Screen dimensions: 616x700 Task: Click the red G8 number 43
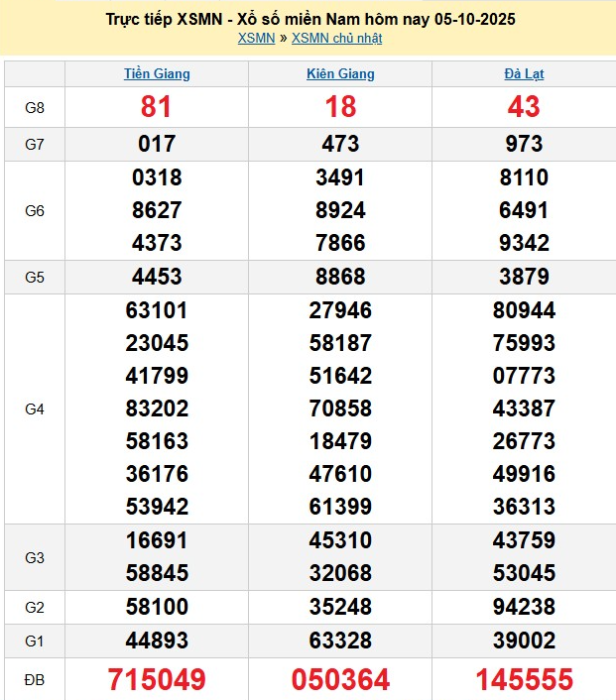524,107
